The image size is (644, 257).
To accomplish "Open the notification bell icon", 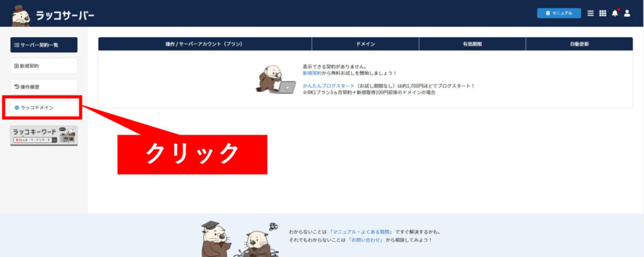I will pyautogui.click(x=615, y=13).
